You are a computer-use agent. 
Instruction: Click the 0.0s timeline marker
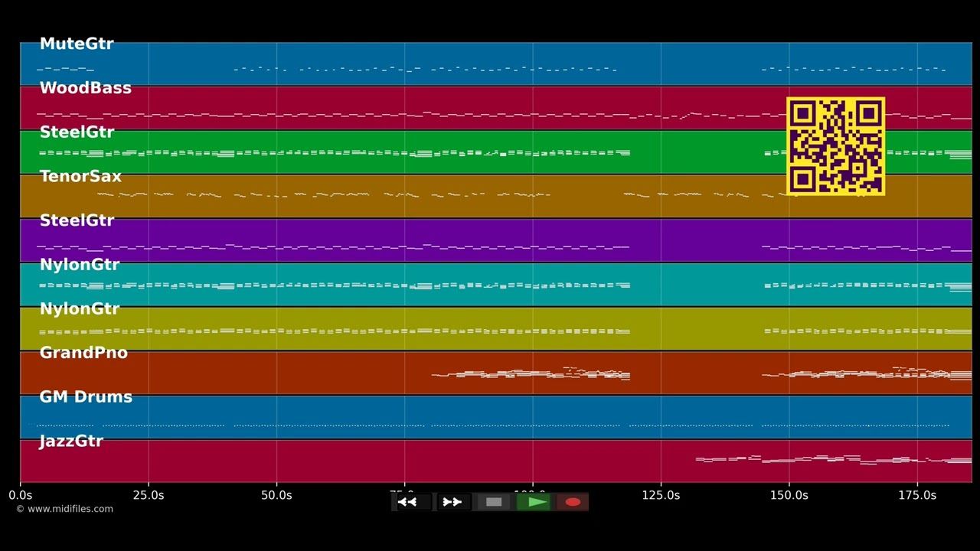pos(21,495)
